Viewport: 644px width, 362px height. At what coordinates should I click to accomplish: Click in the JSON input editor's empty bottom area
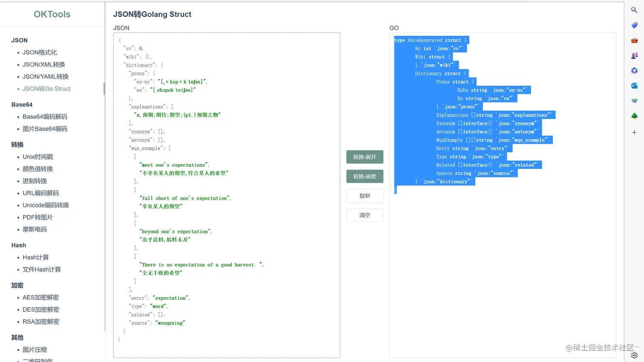[227, 350]
